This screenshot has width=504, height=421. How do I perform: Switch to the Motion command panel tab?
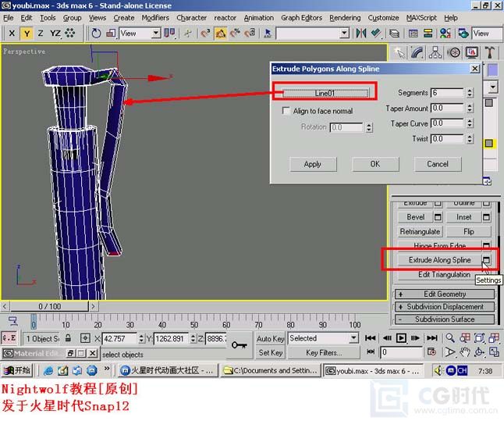(453, 52)
